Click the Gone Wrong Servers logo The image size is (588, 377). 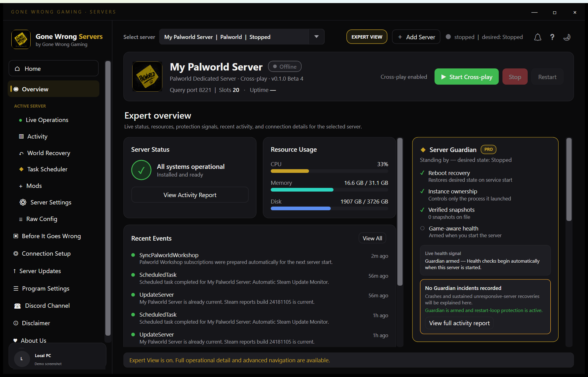coord(21,39)
